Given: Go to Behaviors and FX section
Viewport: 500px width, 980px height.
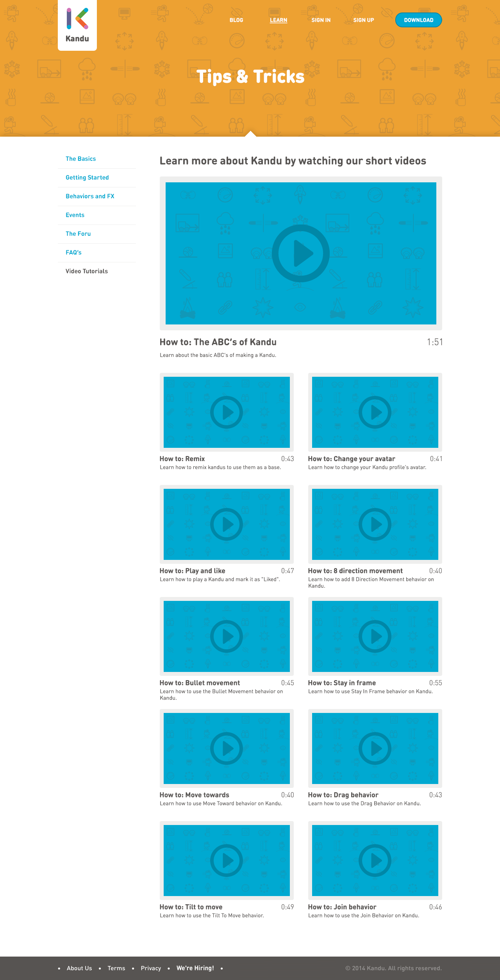Looking at the screenshot, I should [x=90, y=196].
